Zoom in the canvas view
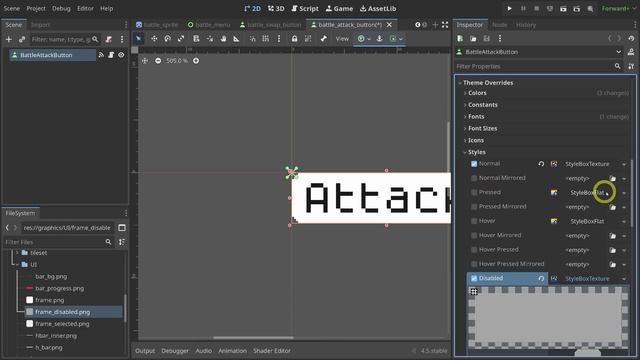 click(x=196, y=61)
